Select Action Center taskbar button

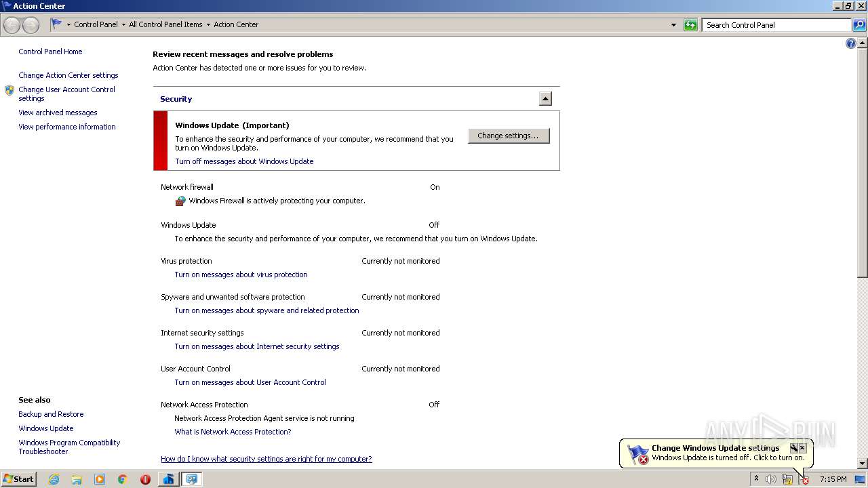click(x=192, y=479)
